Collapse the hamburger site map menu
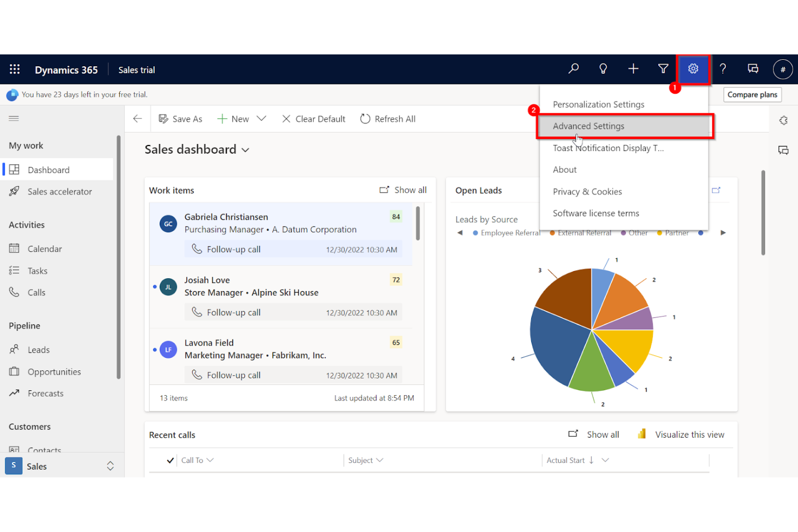The height and width of the screenshot is (532, 798). click(14, 118)
